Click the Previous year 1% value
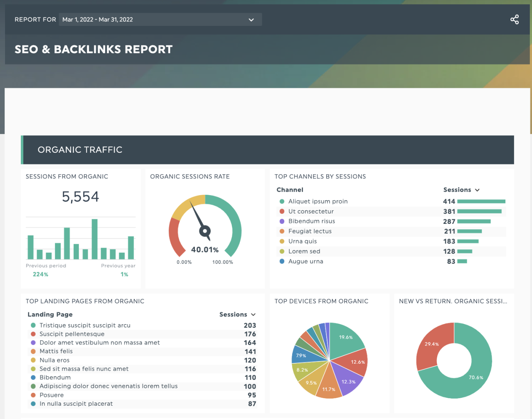 pos(124,275)
